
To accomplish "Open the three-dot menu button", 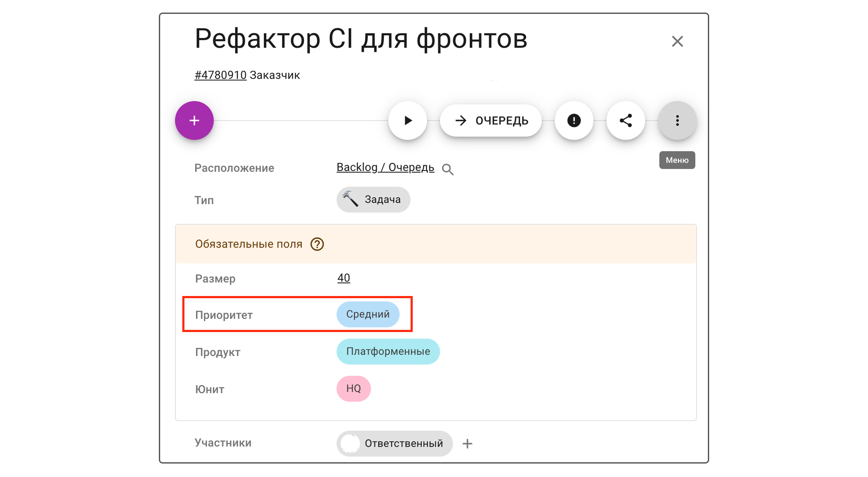I will point(677,120).
